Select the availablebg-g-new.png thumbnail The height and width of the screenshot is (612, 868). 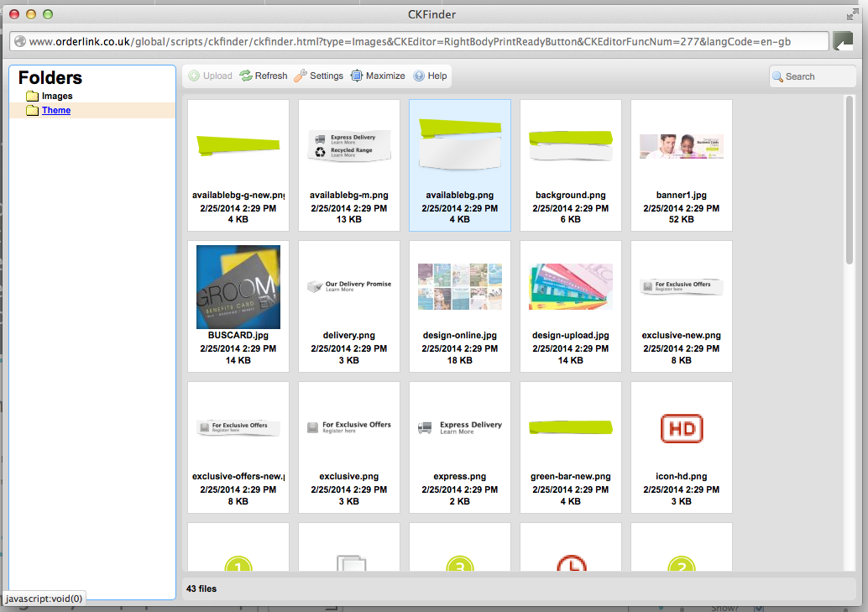(238, 146)
